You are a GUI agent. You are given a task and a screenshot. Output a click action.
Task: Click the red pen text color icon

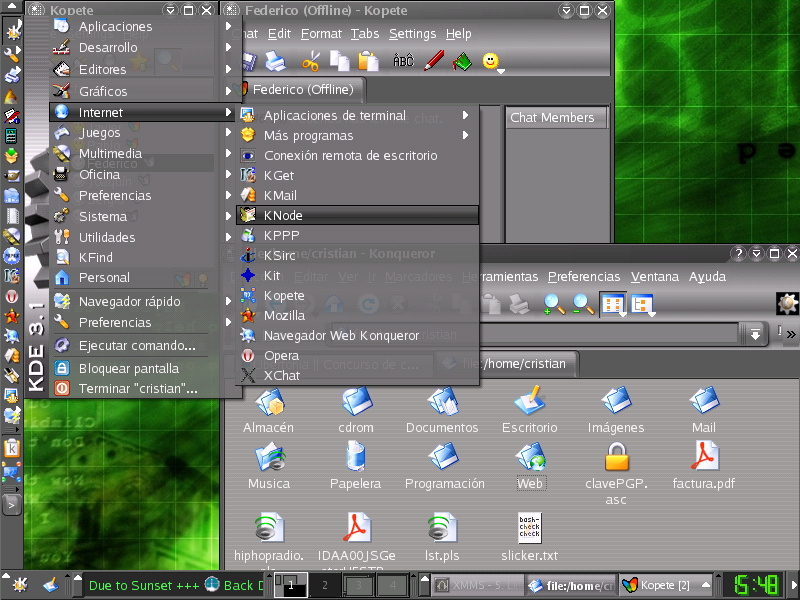[434, 61]
